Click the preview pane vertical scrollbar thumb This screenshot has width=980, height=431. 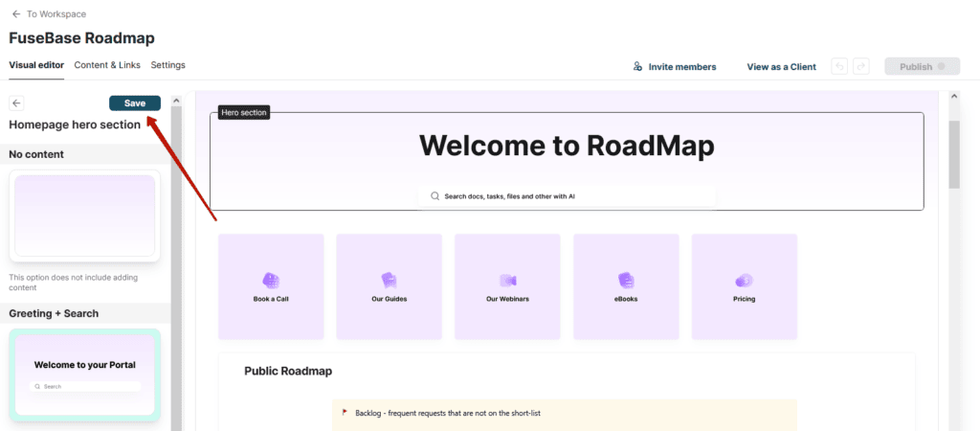[954, 154]
